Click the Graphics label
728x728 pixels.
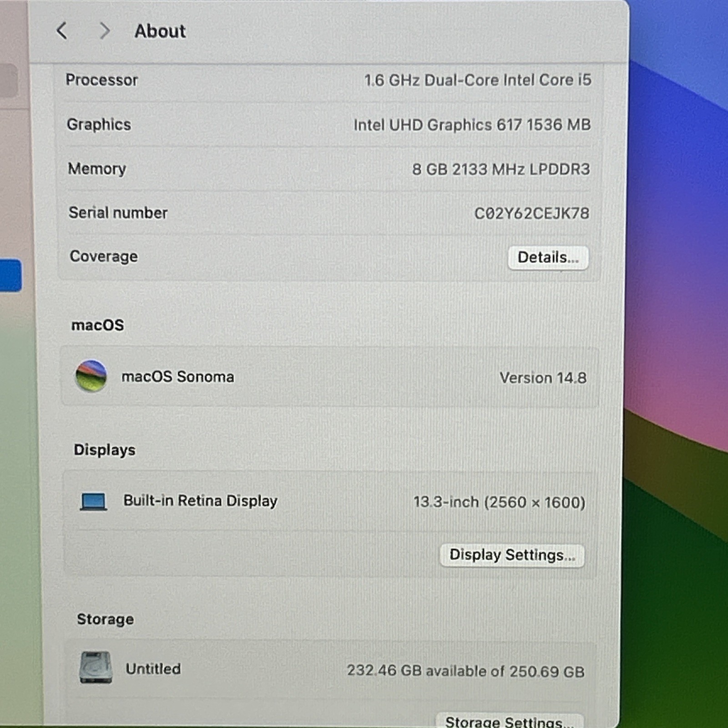(x=99, y=125)
